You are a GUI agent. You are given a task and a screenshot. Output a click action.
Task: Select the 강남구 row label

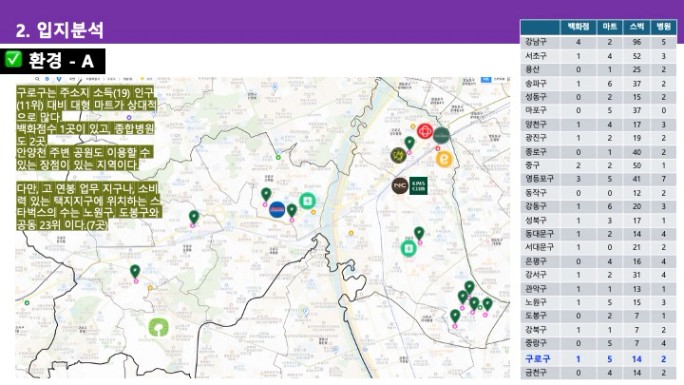[536, 42]
